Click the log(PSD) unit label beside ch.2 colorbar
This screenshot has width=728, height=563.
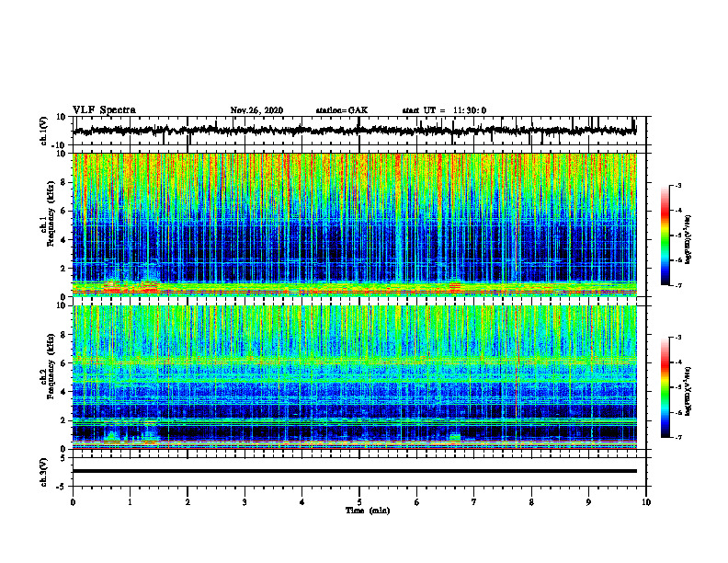pos(688,391)
